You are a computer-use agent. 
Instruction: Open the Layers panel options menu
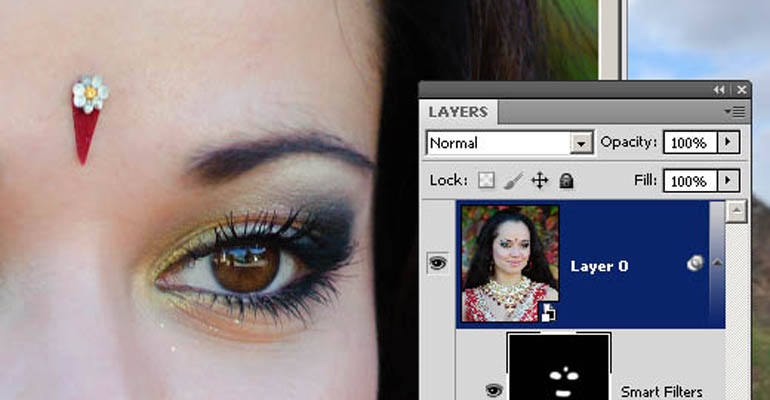(x=735, y=112)
